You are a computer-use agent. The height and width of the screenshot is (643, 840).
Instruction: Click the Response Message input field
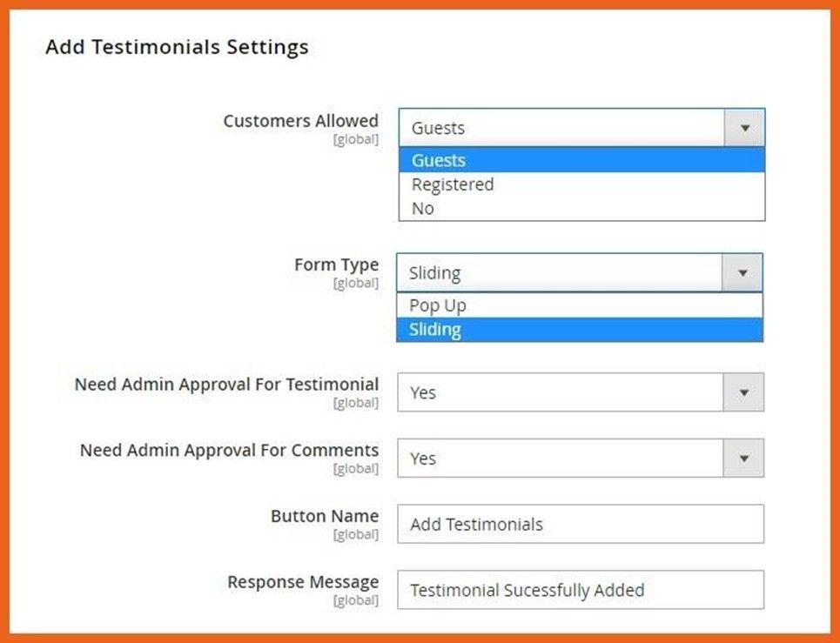579,590
